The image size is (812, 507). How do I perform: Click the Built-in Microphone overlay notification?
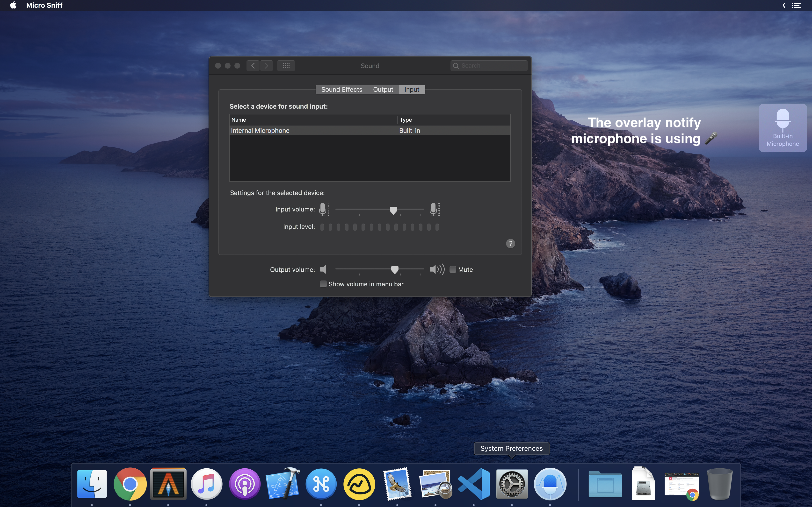[x=783, y=128]
